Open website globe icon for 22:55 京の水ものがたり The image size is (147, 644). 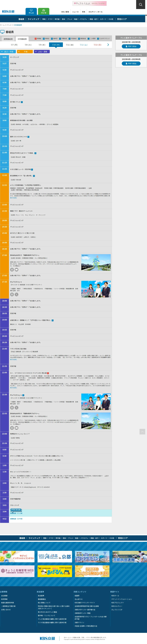(x=12, y=428)
